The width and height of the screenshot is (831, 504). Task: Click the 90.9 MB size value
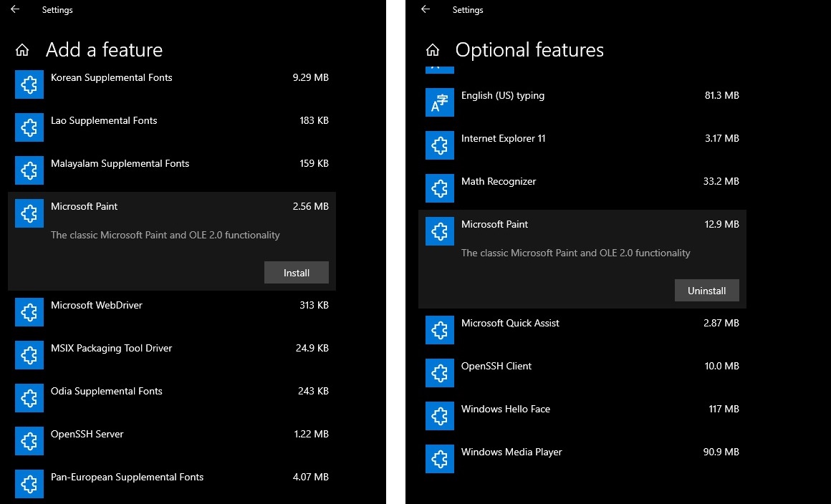(721, 452)
